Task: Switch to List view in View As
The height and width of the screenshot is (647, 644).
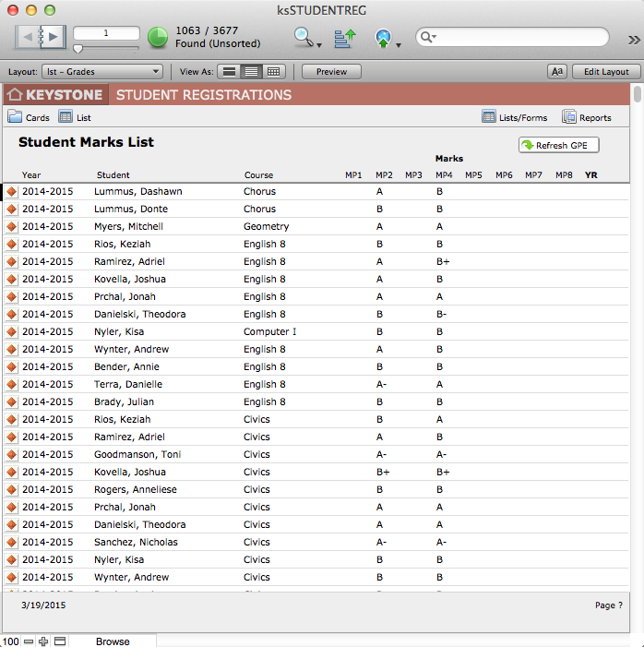Action: (251, 71)
